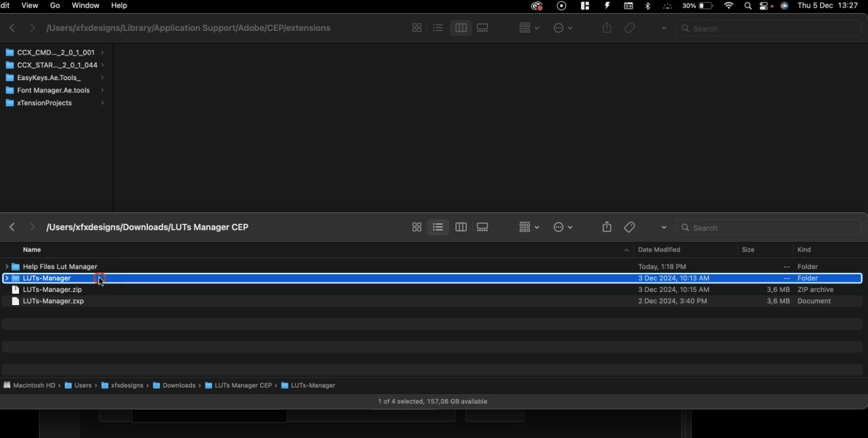
Task: Open the Window menu
Action: (86, 5)
